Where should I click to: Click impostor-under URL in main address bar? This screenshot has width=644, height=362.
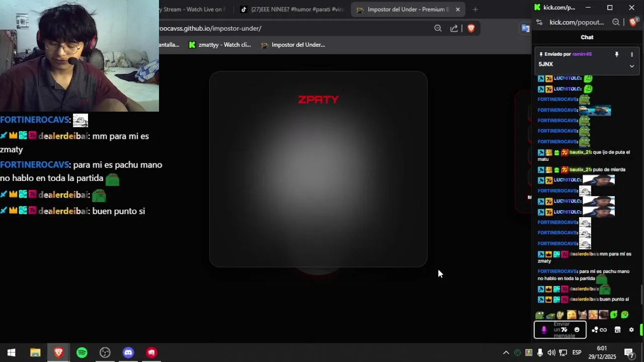[x=211, y=29]
